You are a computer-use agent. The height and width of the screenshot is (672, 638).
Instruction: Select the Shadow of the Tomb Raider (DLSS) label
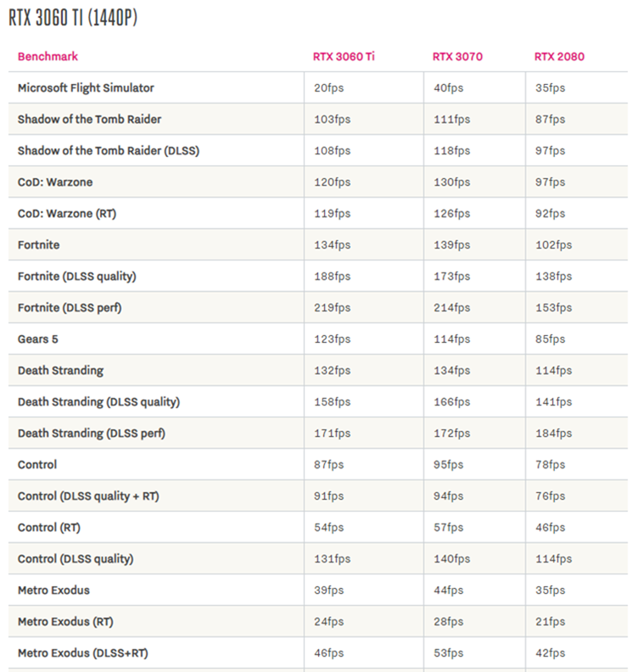109,151
